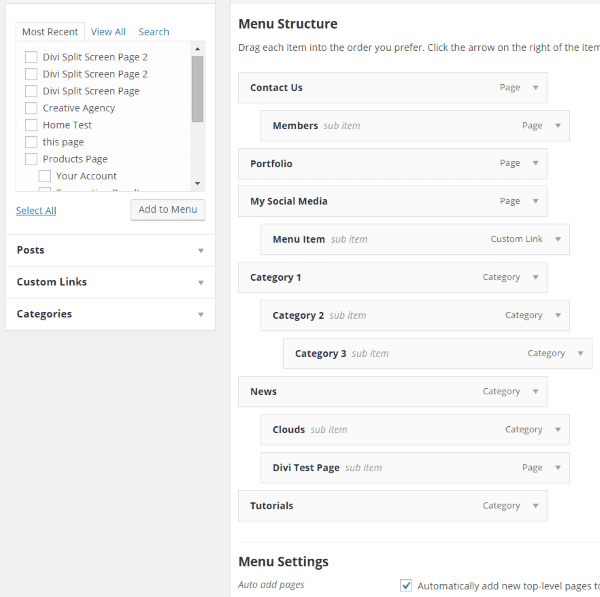Open the Clouds sub item arrow
The height and width of the screenshot is (597, 600).
558,429
